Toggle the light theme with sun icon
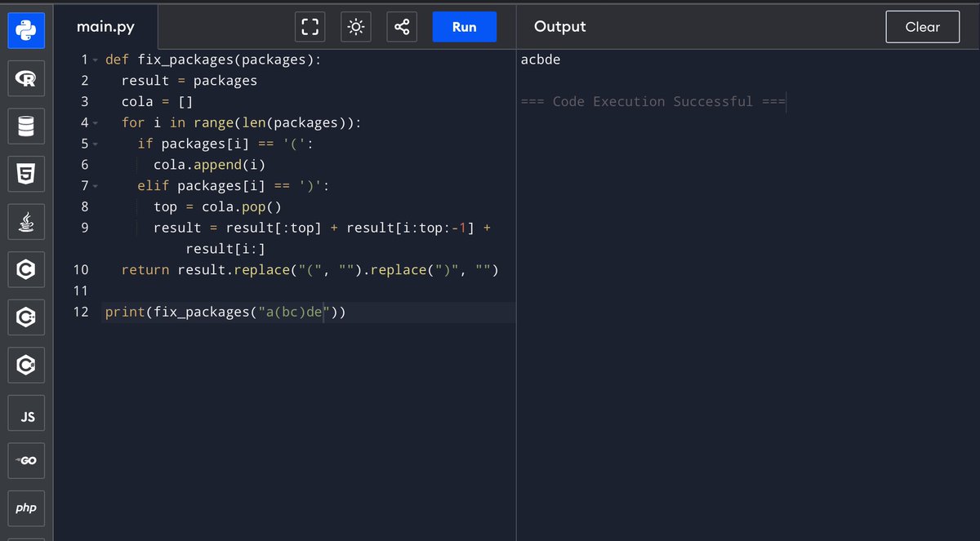Image resolution: width=980 pixels, height=541 pixels. [x=355, y=26]
